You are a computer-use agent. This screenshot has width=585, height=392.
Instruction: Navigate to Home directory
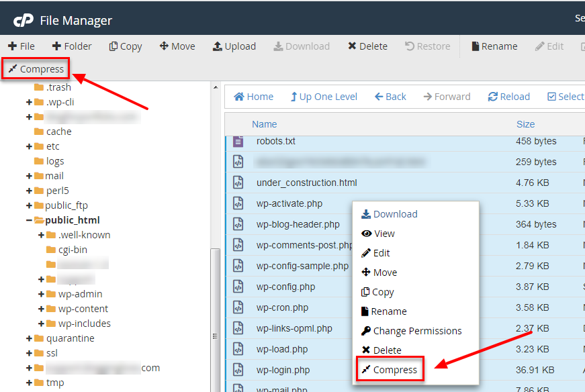click(253, 97)
